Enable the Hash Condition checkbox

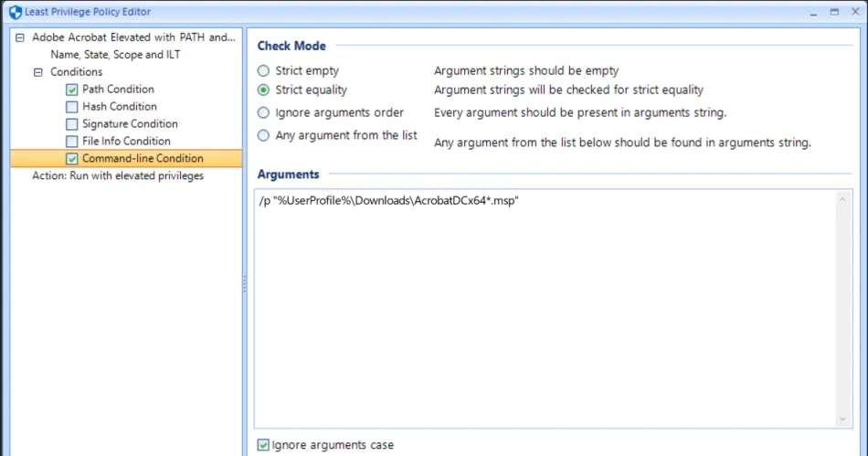tap(72, 107)
